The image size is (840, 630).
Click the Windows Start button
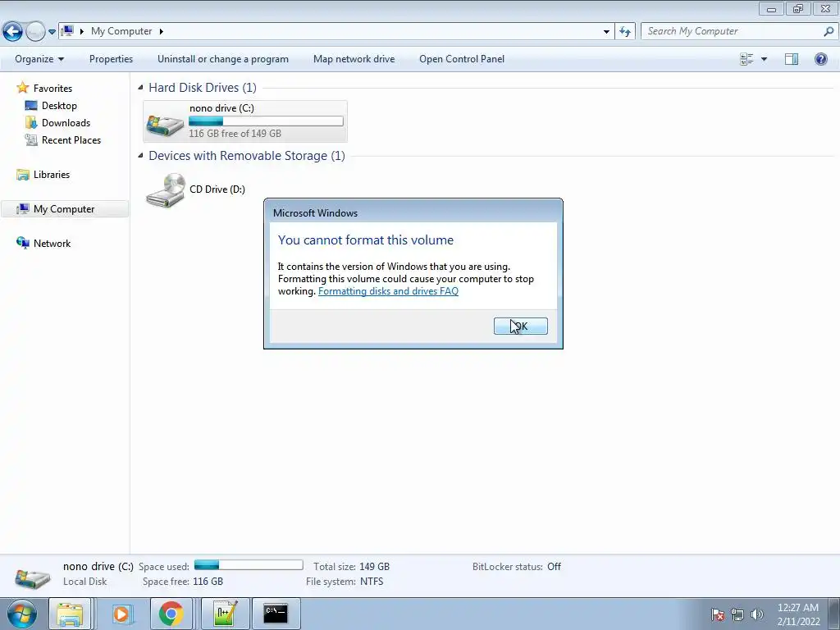(22, 614)
